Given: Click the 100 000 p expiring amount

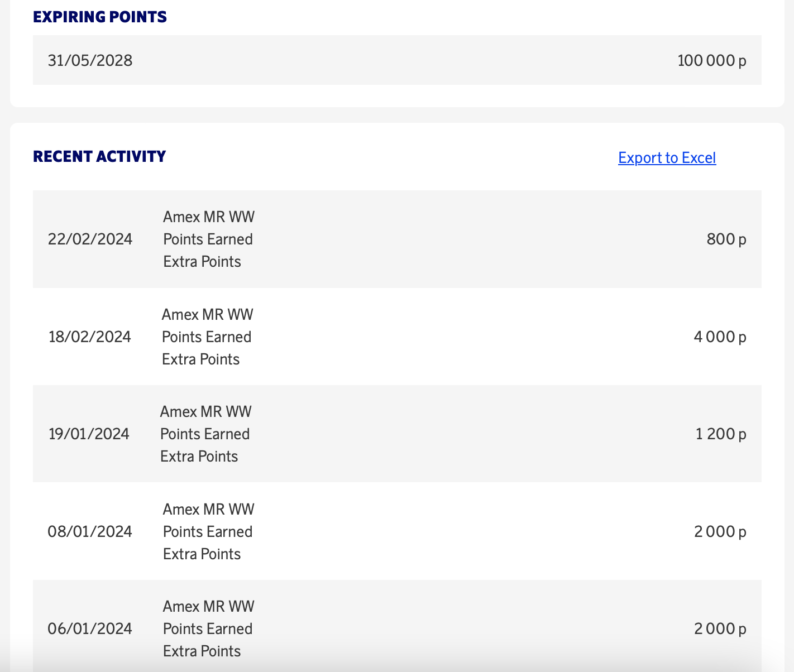Looking at the screenshot, I should pos(711,60).
